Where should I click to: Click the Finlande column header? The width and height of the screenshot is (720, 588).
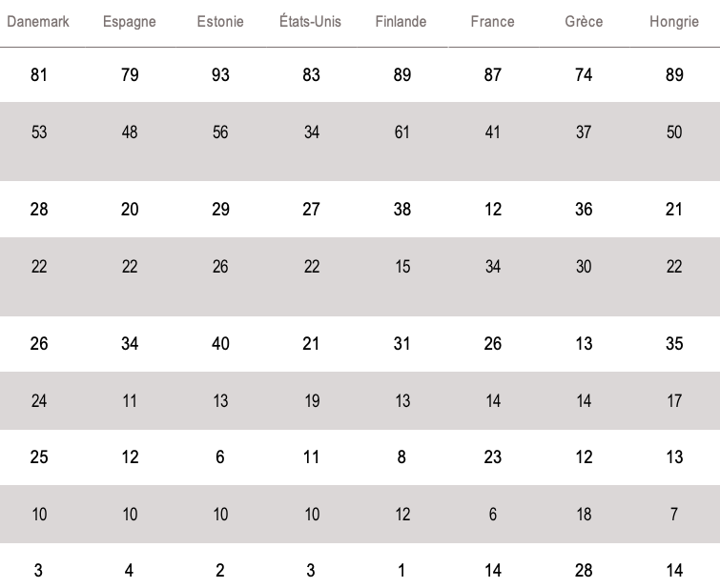click(x=401, y=22)
